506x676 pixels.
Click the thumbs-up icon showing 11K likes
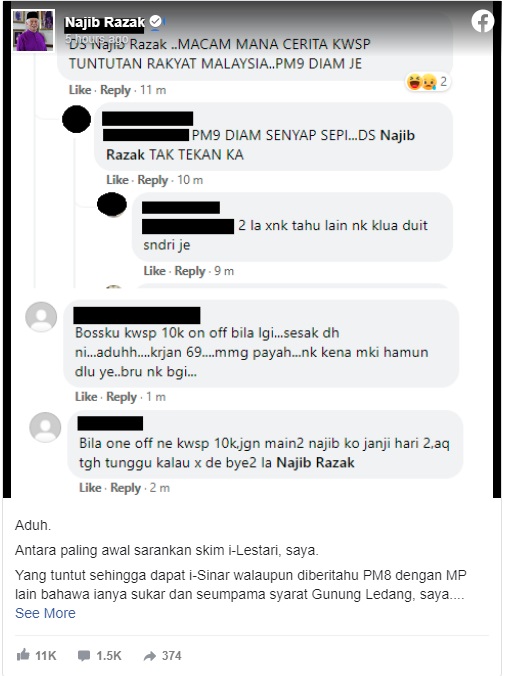point(23,655)
